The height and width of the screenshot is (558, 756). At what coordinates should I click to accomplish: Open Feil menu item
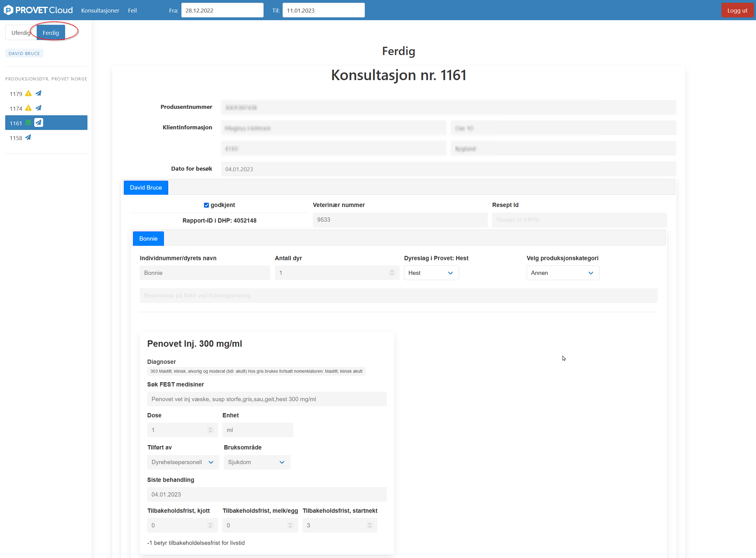point(132,10)
